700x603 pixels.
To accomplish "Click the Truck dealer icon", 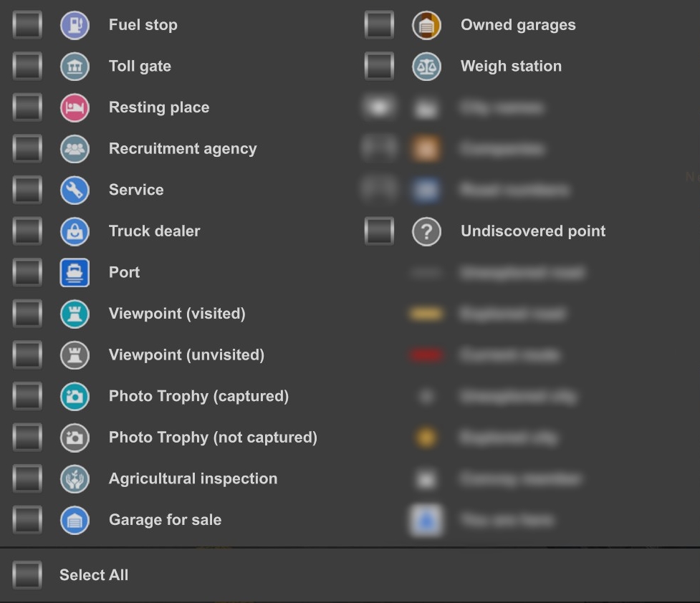I will coord(75,231).
